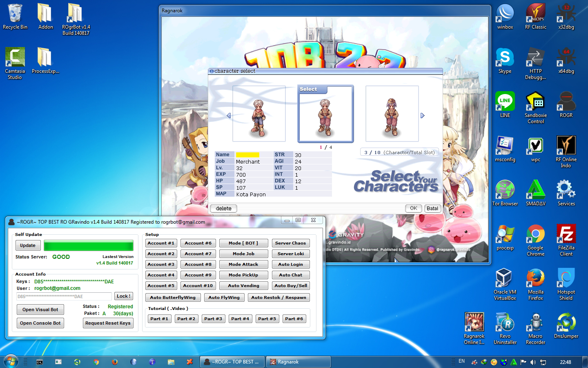Viewport: 588px width, 368px height.
Task: Select the wpc desktop icon
Action: 536,149
